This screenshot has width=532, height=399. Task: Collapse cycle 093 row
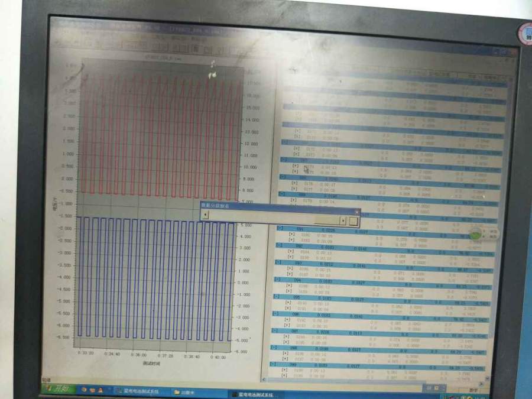[278, 262]
